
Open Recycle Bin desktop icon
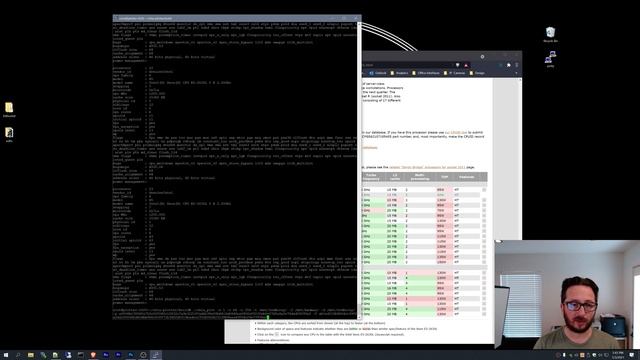click(550, 34)
